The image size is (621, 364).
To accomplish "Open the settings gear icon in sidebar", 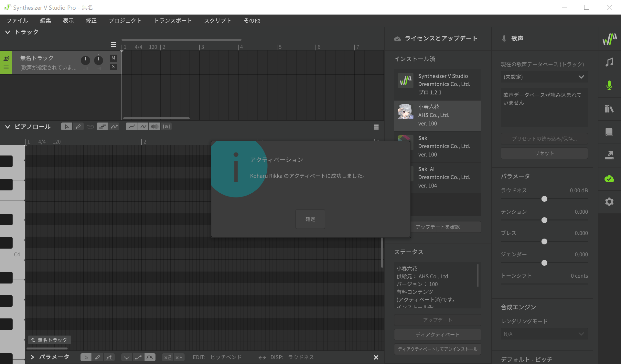I will point(609,202).
